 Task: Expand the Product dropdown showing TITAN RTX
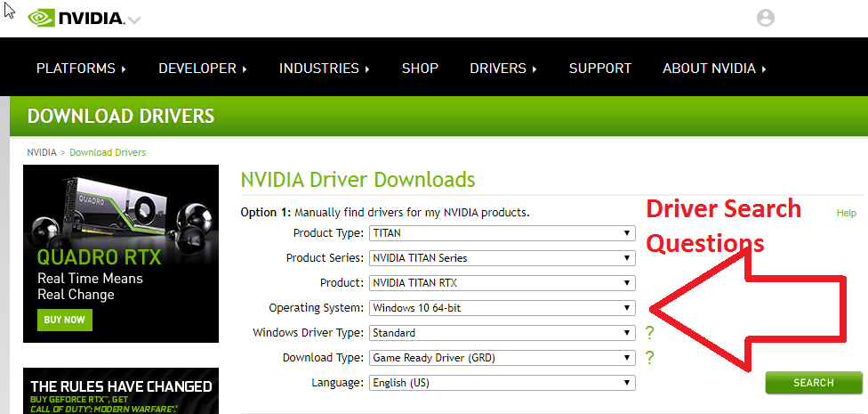click(502, 283)
